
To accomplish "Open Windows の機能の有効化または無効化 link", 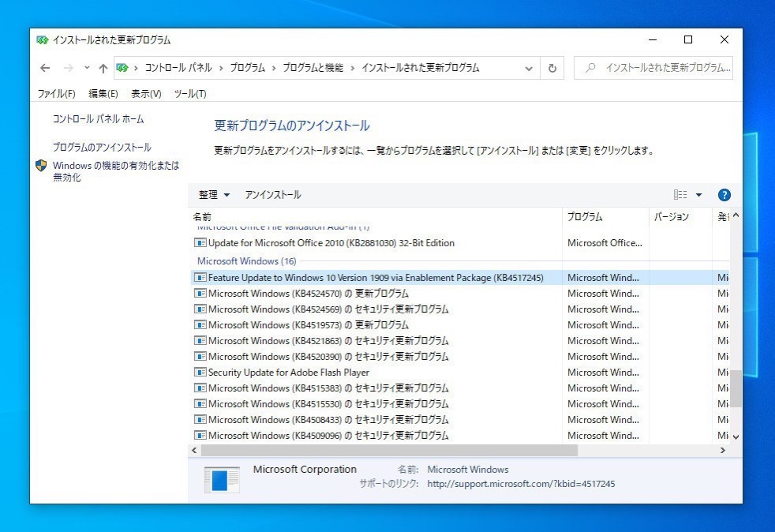I will tap(116, 171).
